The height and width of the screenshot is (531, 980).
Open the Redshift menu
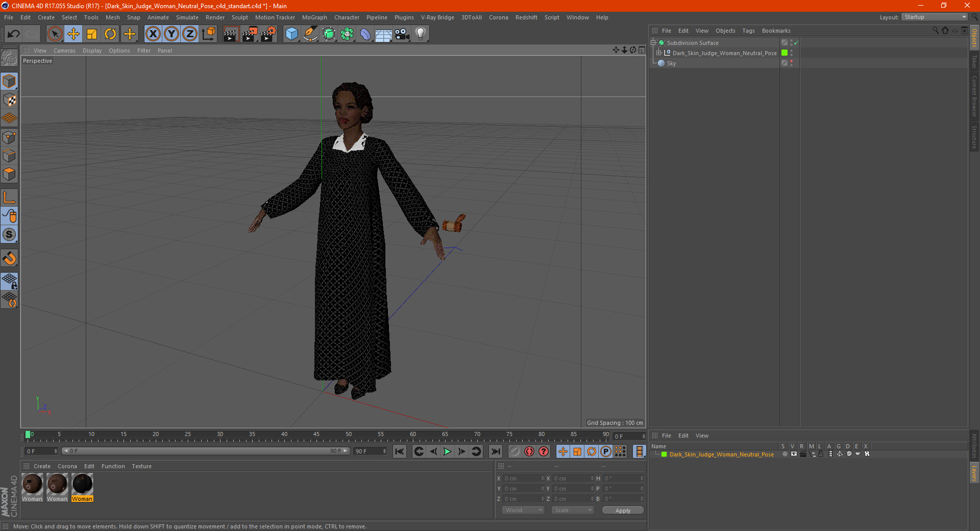coord(526,17)
